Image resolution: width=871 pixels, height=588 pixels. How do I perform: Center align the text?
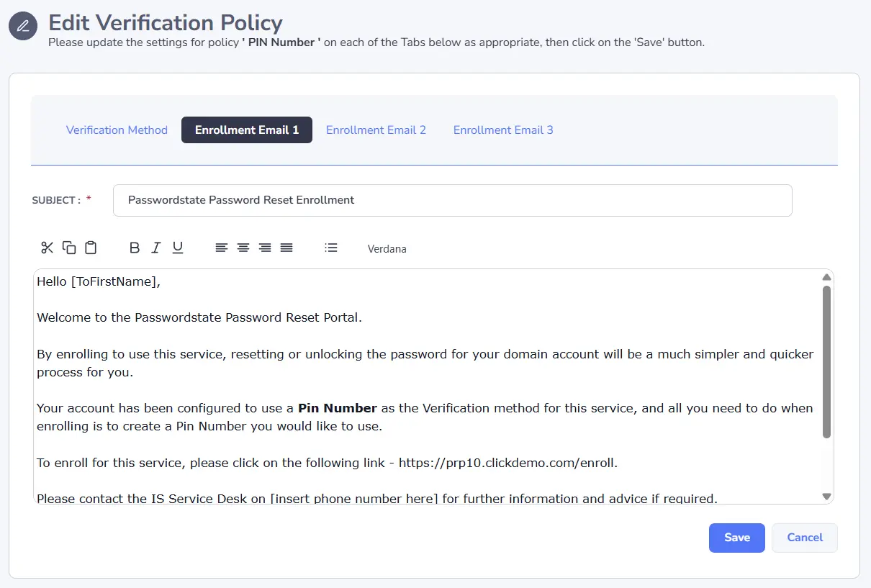click(243, 248)
